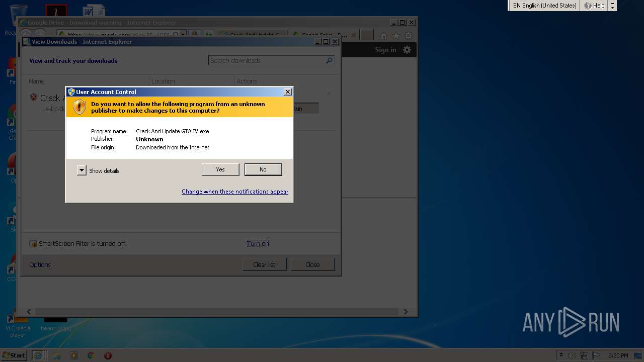
Task: Open Chrome from the taskbar
Action: [x=91, y=355]
